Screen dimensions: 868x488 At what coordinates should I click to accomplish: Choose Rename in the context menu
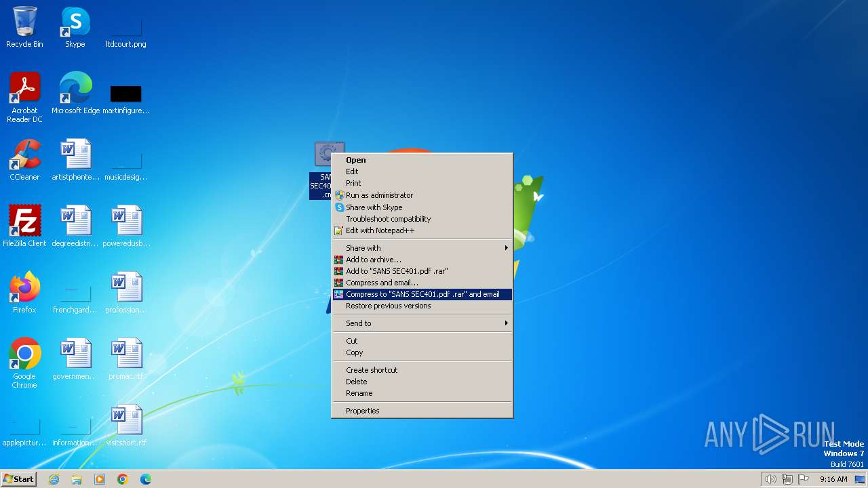422,393
